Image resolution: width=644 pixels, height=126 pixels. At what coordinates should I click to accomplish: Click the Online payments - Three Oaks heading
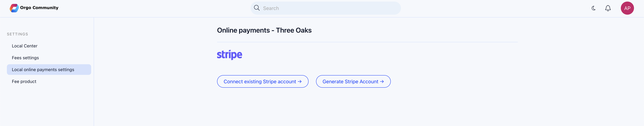(264, 30)
